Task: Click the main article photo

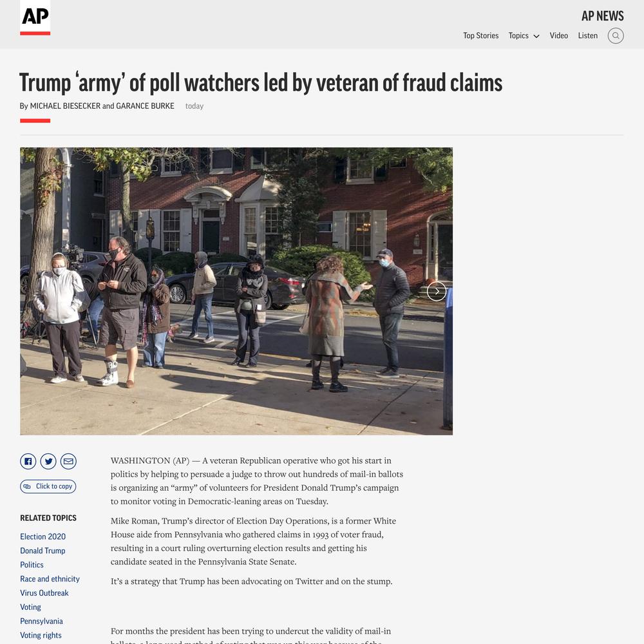Action: coord(236,291)
